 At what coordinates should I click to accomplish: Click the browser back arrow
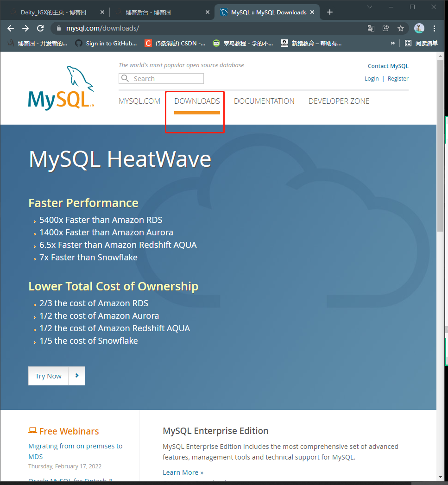11,28
